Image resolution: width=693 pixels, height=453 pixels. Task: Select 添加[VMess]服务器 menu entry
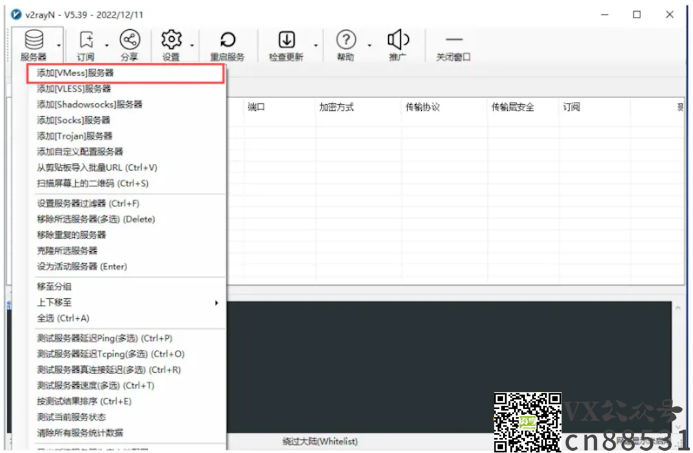126,73
